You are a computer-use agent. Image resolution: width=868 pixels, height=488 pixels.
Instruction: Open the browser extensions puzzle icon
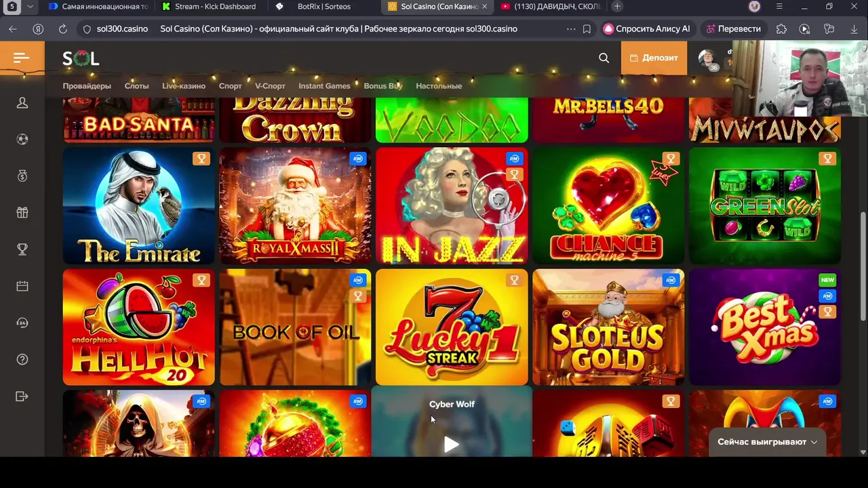coord(781,29)
